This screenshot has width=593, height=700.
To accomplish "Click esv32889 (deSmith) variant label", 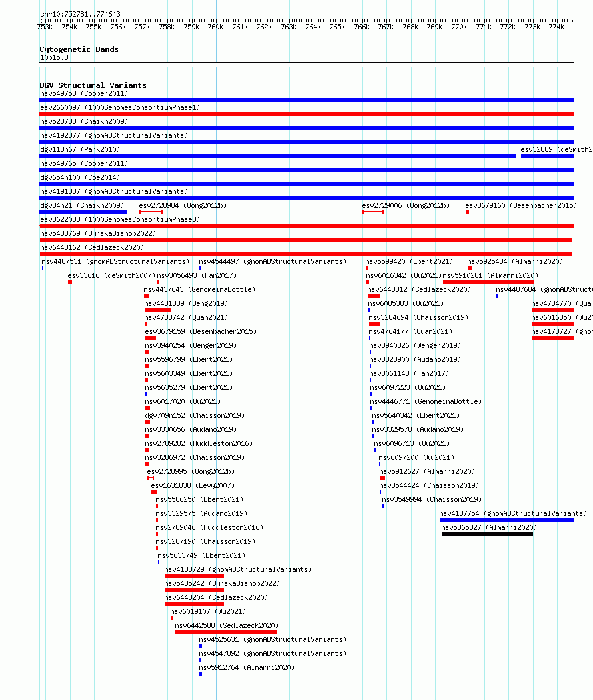I will click(556, 149).
